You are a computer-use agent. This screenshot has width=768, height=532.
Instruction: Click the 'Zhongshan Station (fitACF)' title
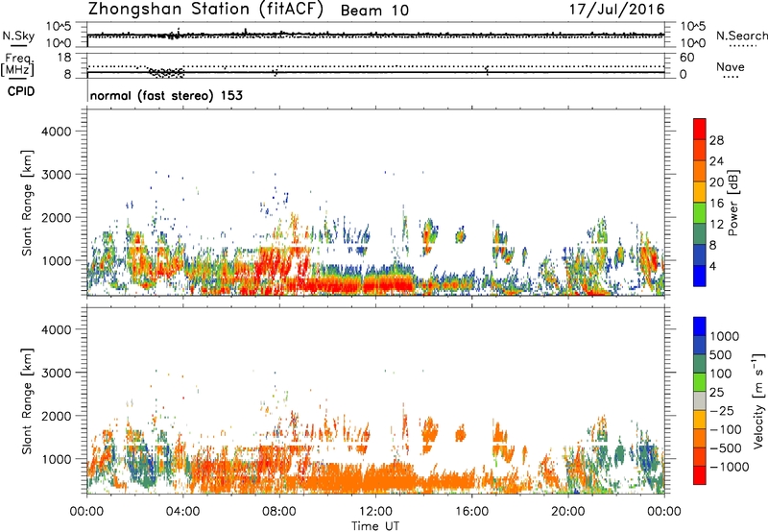click(x=205, y=10)
